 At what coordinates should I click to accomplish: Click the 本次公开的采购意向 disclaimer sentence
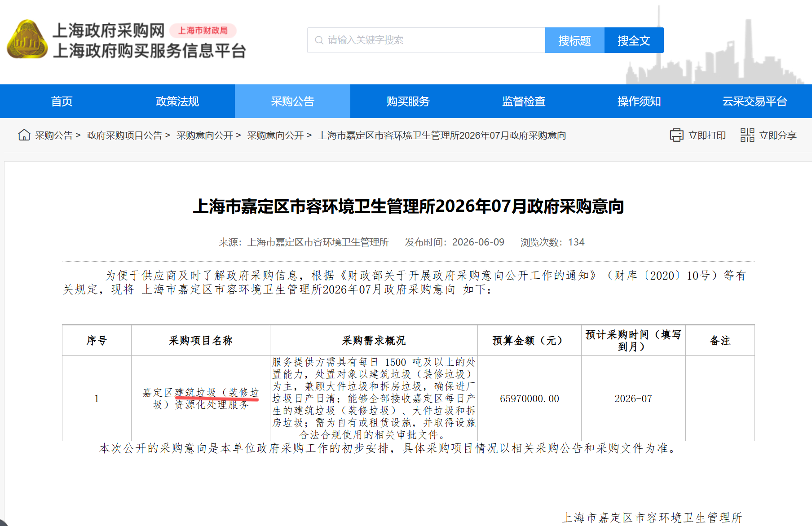point(388,448)
